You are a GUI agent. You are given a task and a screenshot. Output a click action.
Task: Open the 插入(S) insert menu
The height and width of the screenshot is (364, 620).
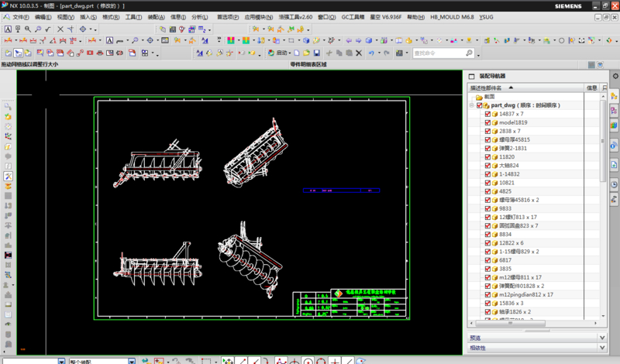point(88,17)
